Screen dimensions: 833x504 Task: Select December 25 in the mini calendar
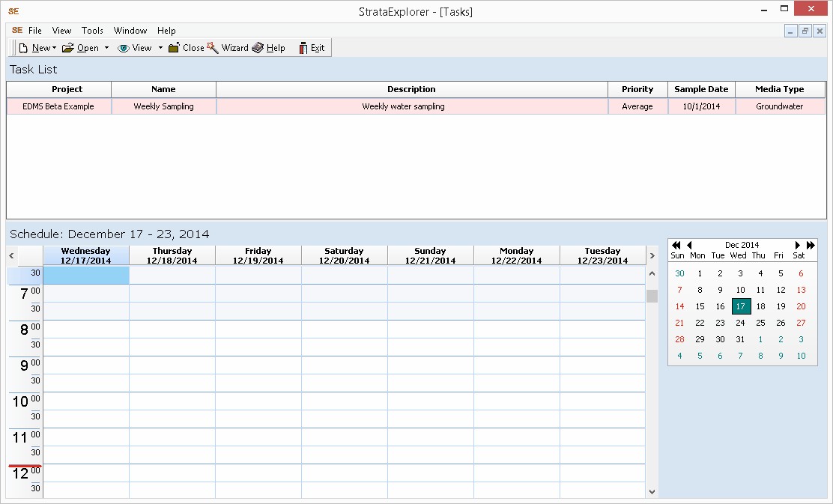760,323
